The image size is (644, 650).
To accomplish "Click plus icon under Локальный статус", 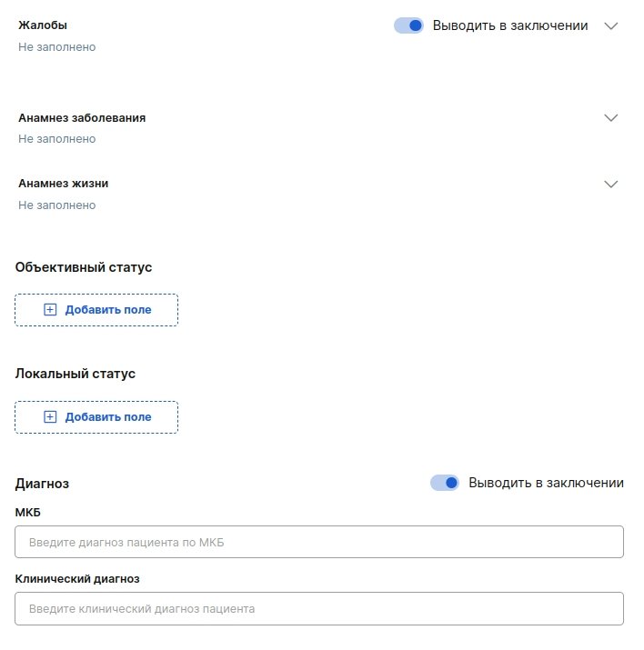I will coord(50,417).
